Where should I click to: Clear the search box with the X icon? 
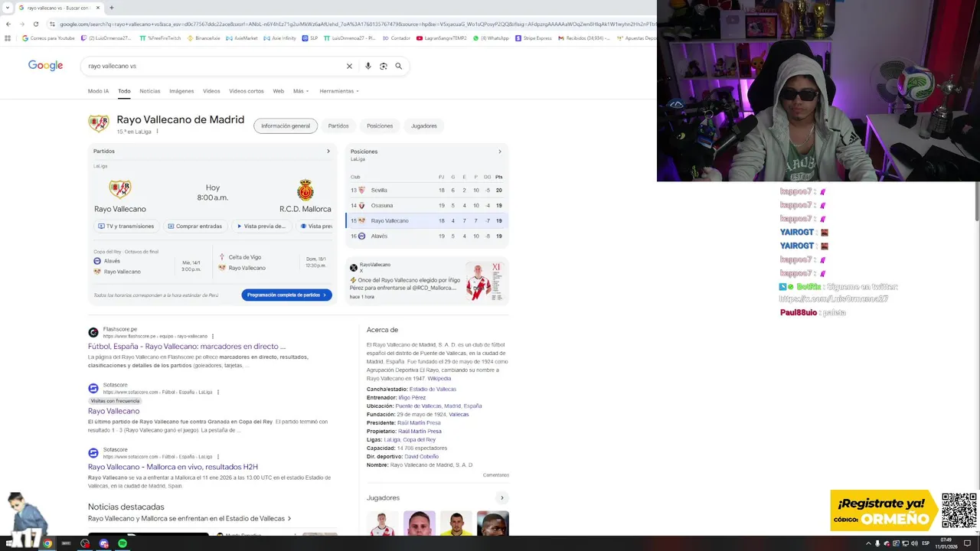point(349,66)
